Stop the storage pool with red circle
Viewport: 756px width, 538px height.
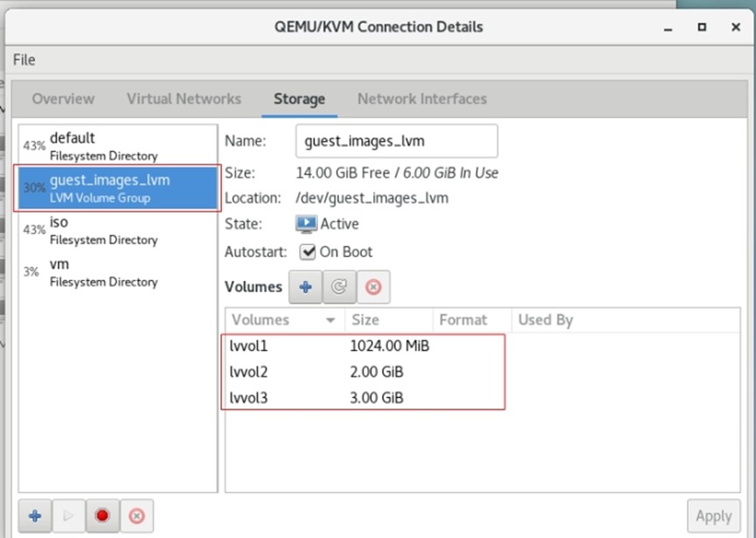click(102, 516)
